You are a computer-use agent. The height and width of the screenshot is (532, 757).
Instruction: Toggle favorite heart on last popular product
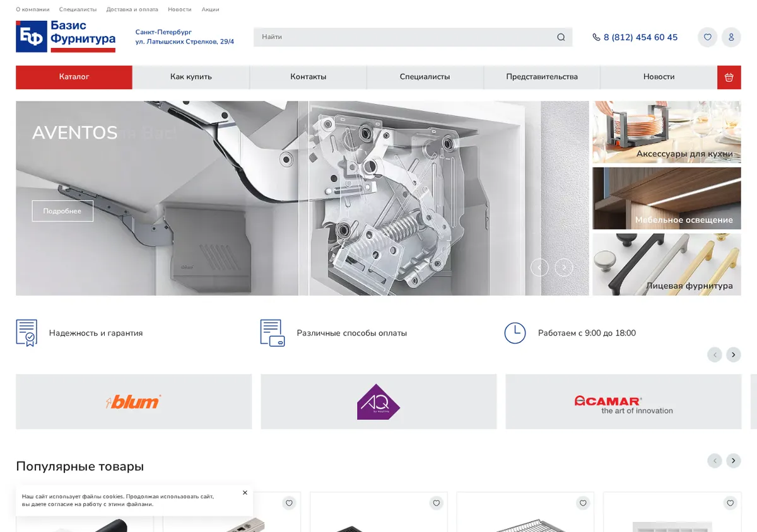coord(731,503)
